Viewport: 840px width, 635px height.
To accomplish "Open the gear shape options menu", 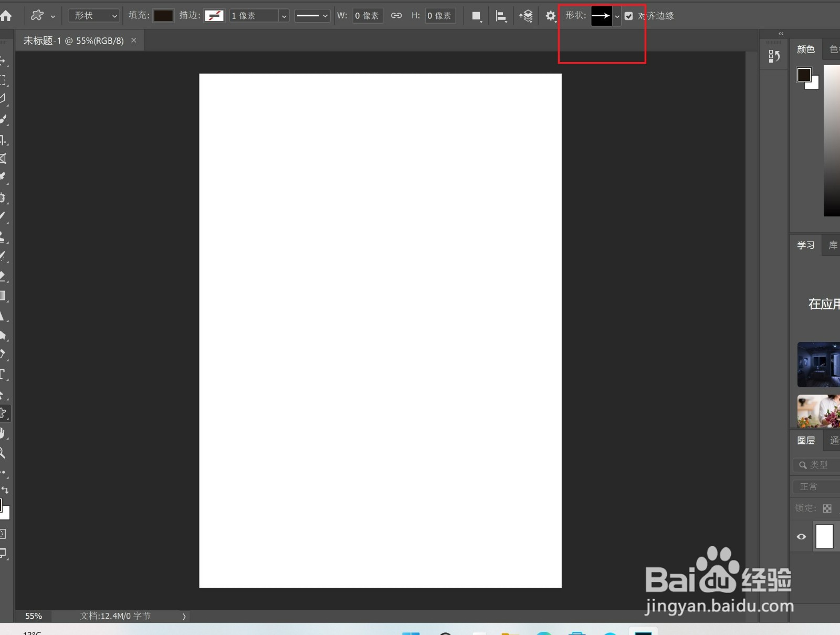I will pos(550,16).
